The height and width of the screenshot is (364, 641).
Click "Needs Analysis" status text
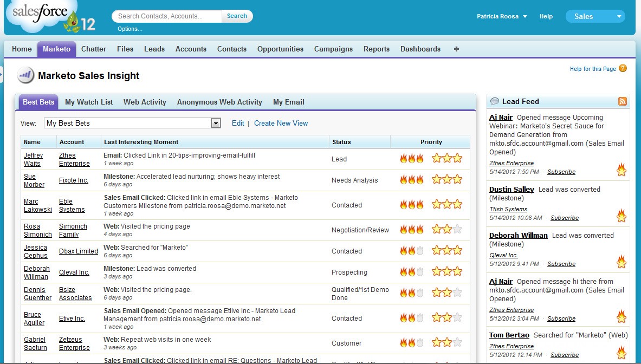coord(354,180)
